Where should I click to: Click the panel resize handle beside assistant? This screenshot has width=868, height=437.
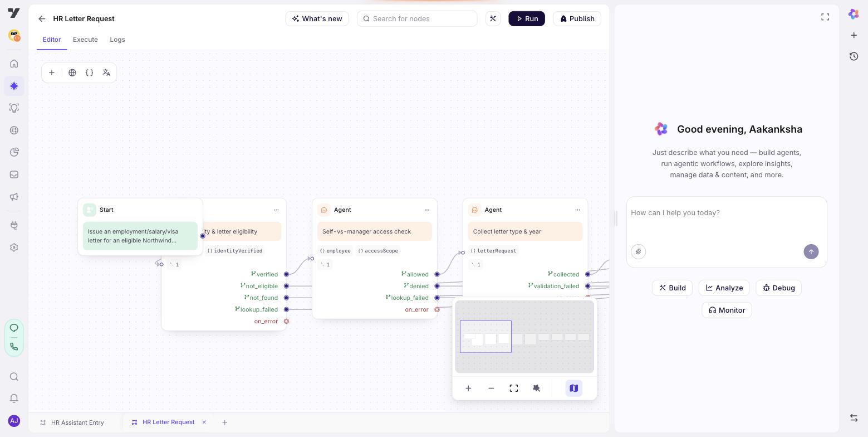point(616,219)
